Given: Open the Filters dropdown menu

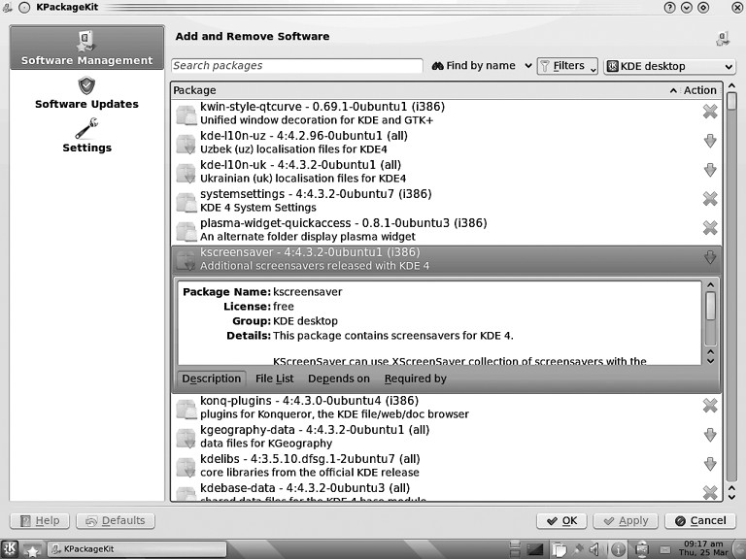Looking at the screenshot, I should pos(567,66).
